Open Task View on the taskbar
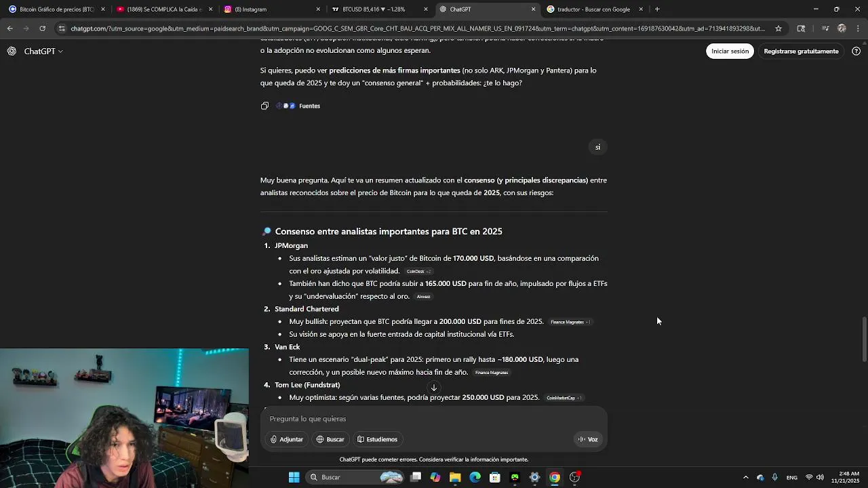This screenshot has width=868, height=488. (416, 477)
